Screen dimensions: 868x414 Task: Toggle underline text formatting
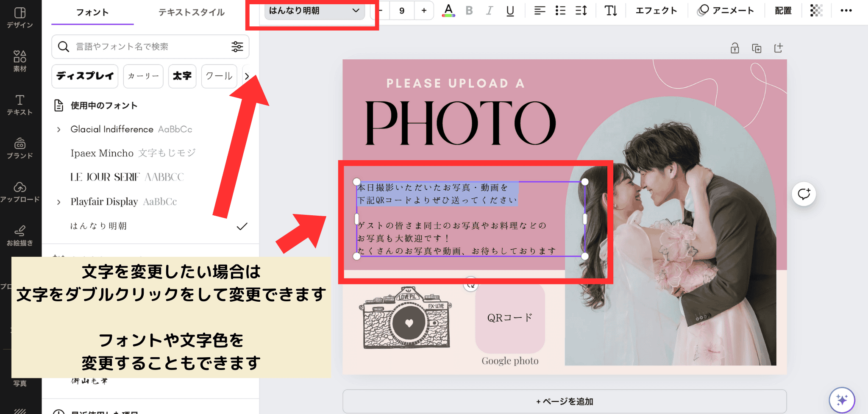coord(510,11)
